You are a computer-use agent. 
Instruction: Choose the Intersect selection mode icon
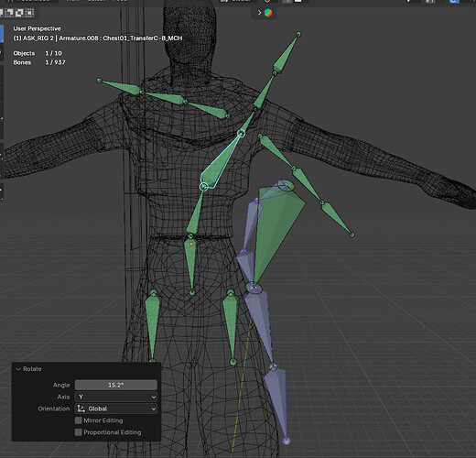click(29, 13)
